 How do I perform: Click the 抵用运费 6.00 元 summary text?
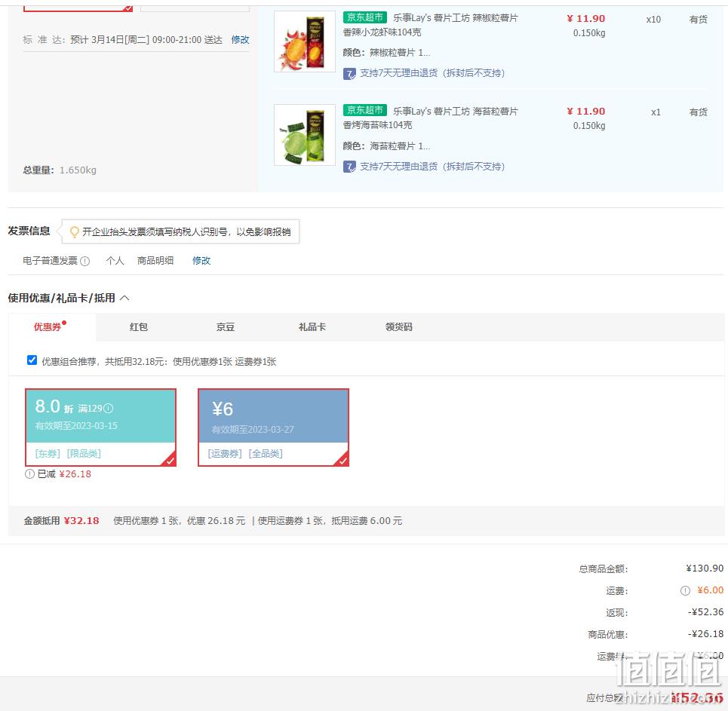(367, 521)
